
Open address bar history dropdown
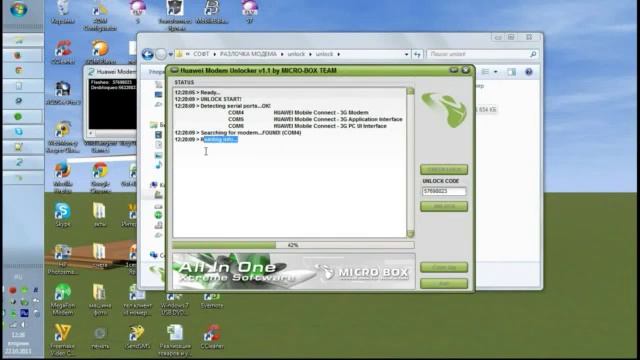tap(406, 54)
